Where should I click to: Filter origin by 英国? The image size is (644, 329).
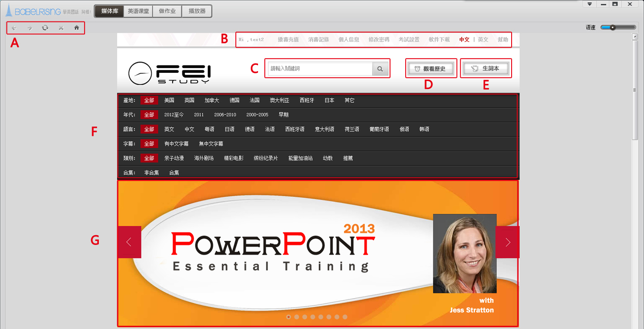click(x=189, y=101)
